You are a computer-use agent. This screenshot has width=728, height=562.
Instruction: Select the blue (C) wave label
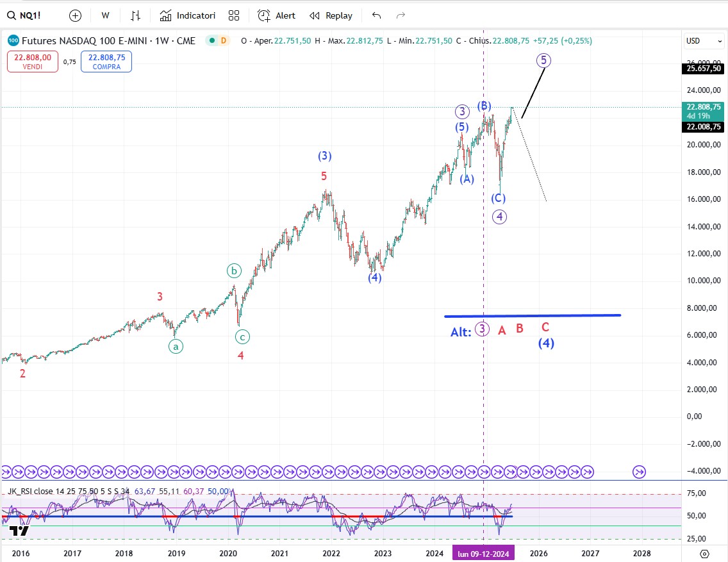[x=498, y=198]
